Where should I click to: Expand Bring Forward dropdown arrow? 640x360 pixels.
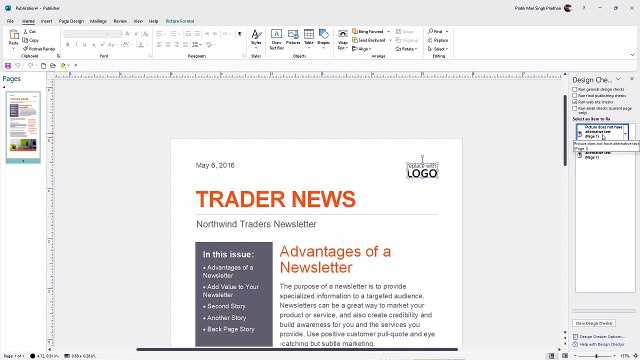388,31
